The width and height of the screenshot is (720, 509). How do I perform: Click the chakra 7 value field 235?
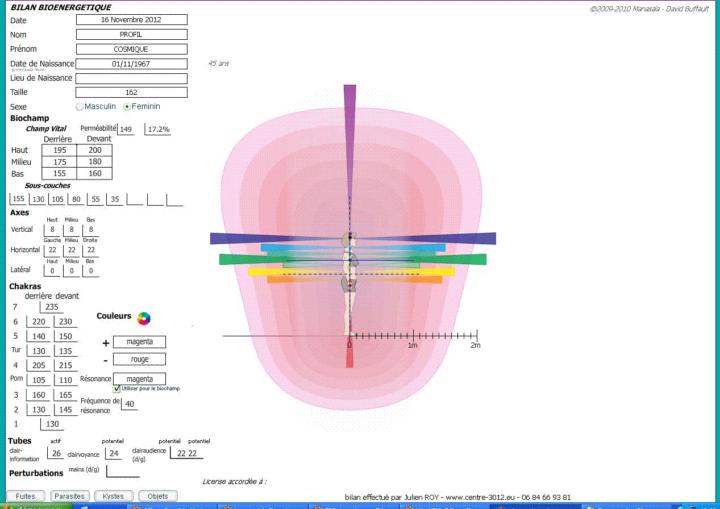coord(52,307)
